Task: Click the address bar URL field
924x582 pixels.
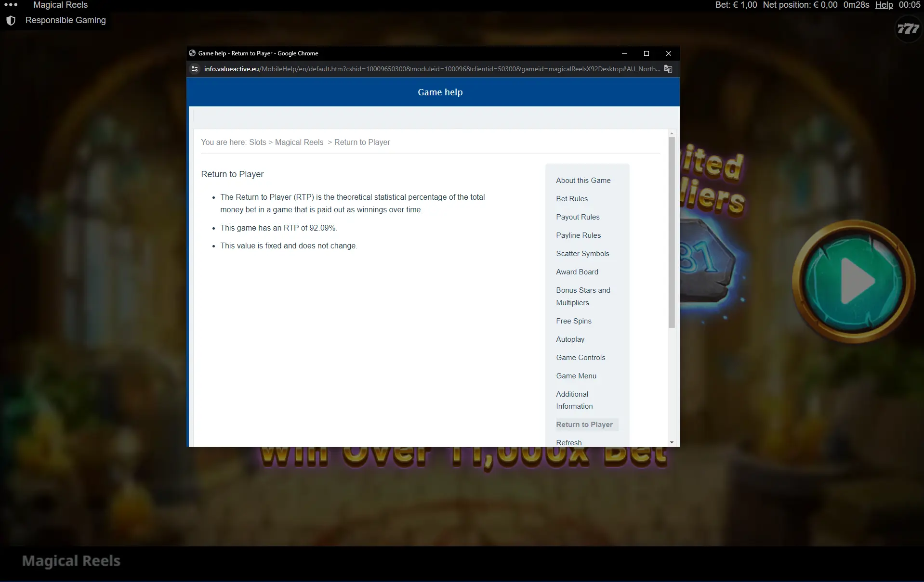Action: tap(432, 69)
